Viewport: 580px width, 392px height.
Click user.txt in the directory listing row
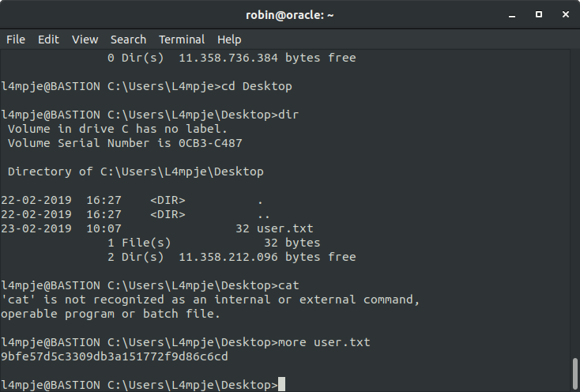pos(284,228)
